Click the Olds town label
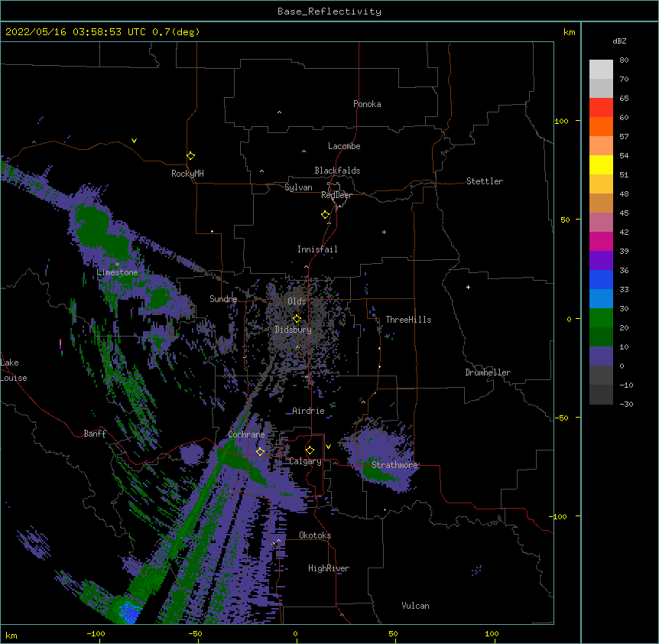This screenshot has width=659, height=644. [x=297, y=301]
